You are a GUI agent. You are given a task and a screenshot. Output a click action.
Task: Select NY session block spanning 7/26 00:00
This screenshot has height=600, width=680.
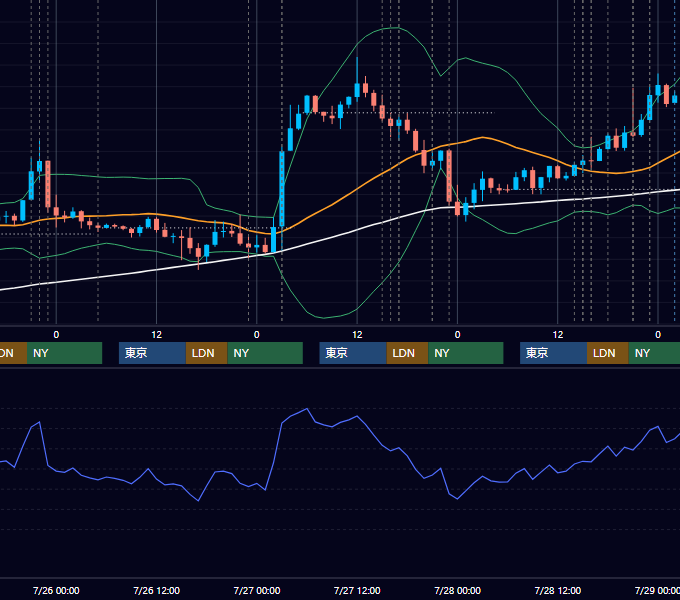point(64,353)
